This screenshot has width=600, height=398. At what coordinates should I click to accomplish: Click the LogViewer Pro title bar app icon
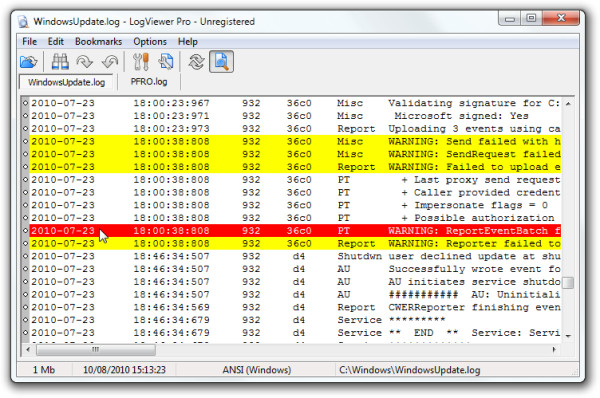click(23, 21)
